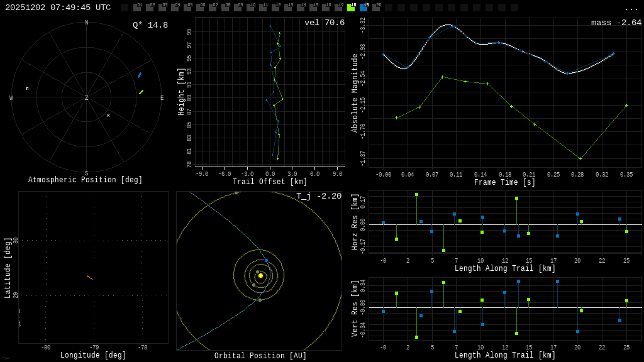Click the blue meteor streak in atmospheric plot
This screenshot has height=362, width=644.
coord(140,75)
